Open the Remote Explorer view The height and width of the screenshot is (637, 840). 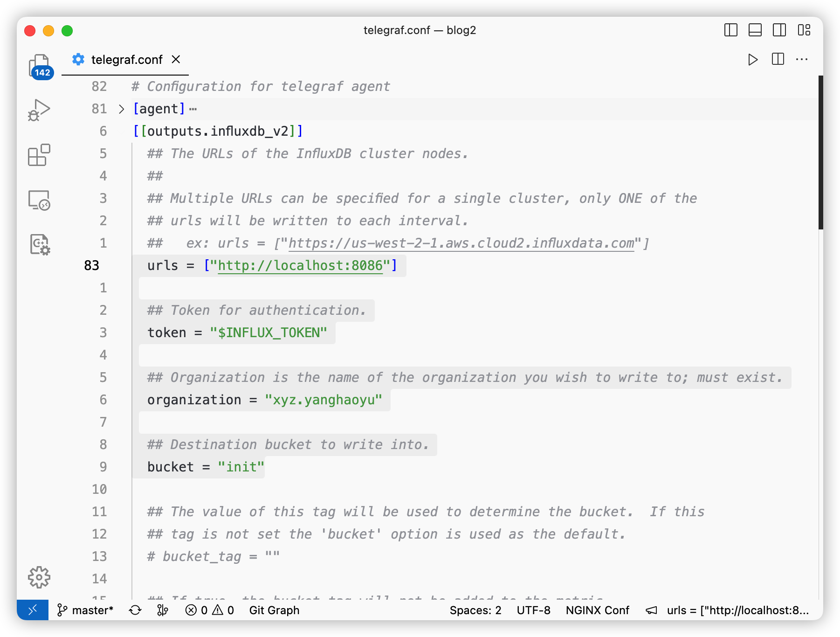pyautogui.click(x=39, y=200)
